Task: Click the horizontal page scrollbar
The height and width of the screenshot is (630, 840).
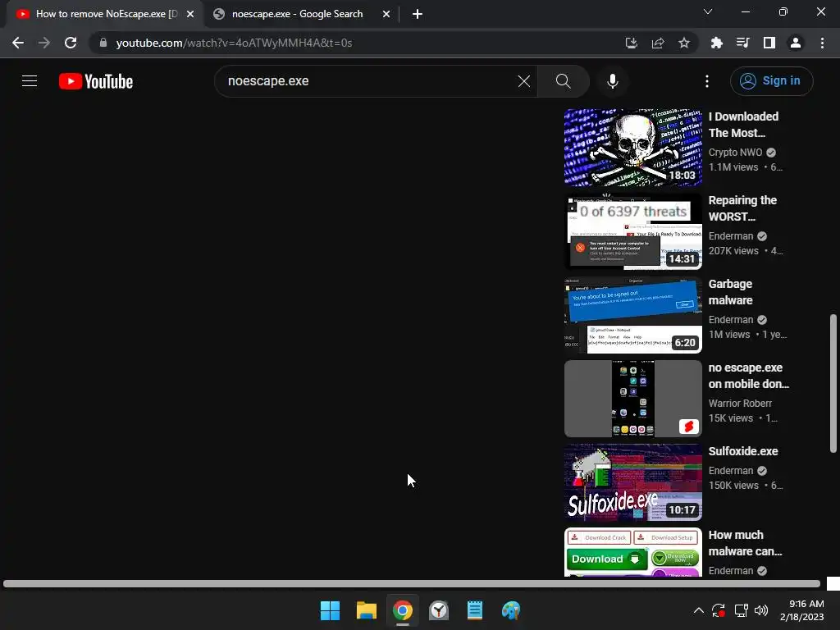Action: [x=412, y=583]
